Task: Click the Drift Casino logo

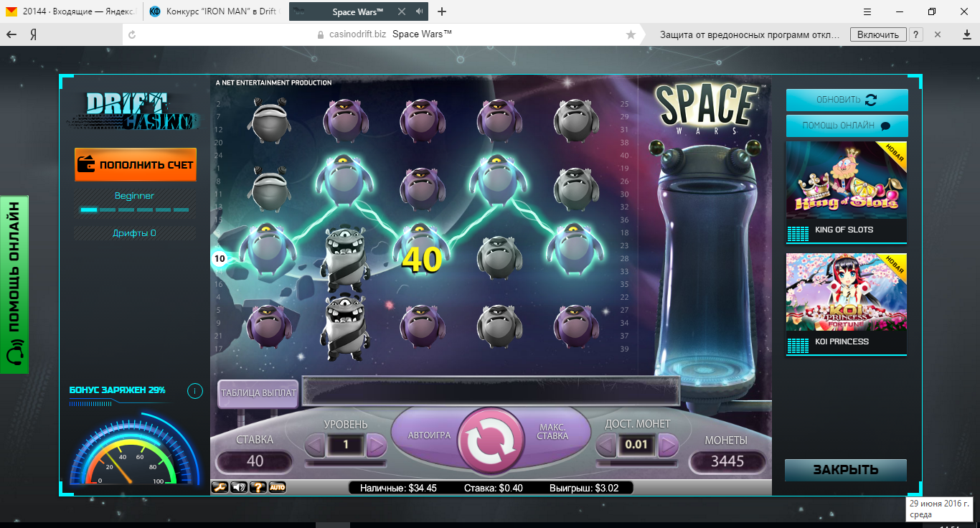Action: [135, 112]
